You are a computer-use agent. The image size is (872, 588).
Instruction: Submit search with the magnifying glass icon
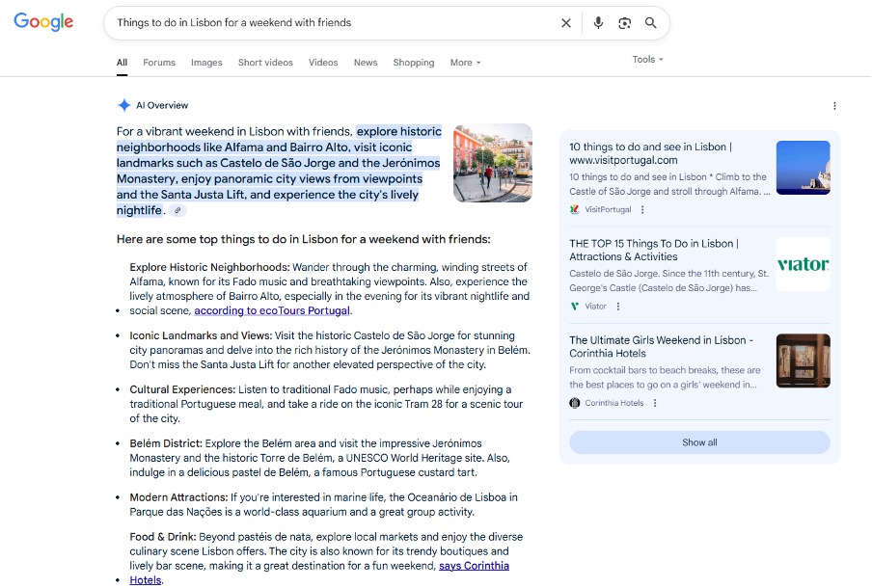coord(651,23)
